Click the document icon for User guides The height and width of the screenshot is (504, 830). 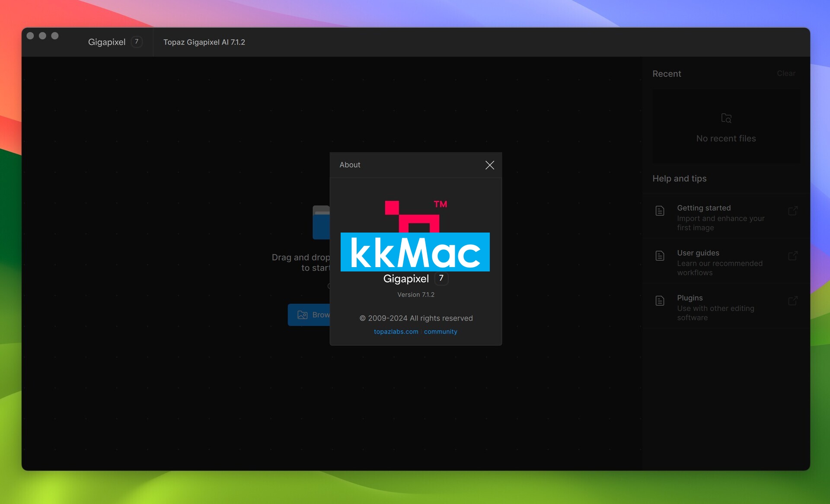click(x=660, y=256)
